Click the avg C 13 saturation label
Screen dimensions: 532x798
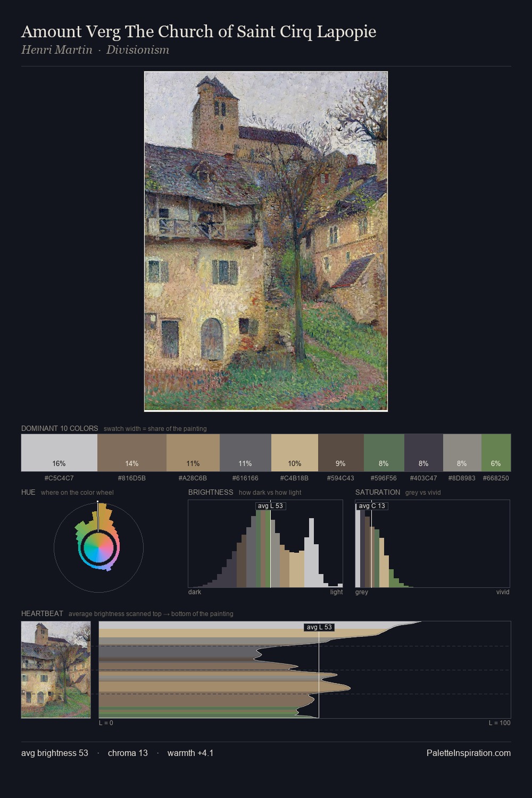coord(372,506)
